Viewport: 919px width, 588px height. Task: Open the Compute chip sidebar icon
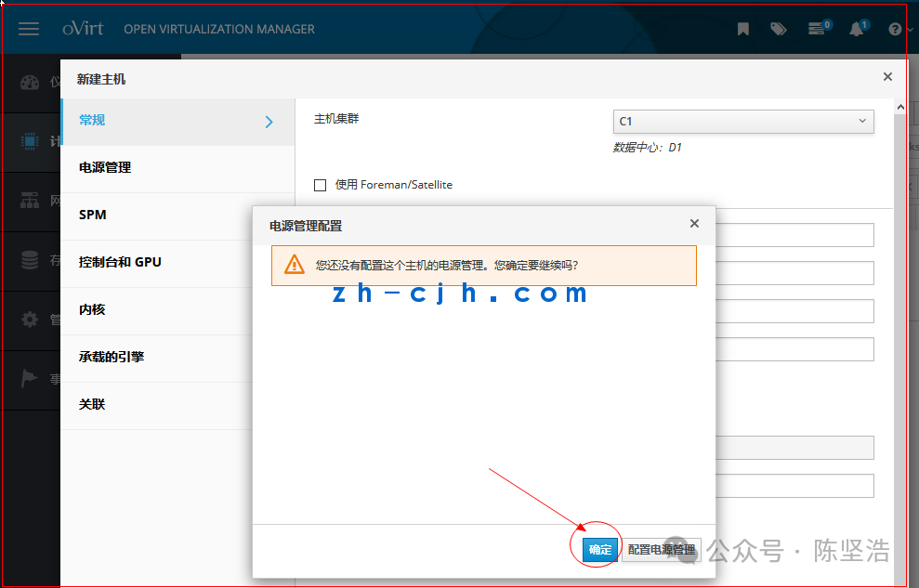click(x=30, y=141)
